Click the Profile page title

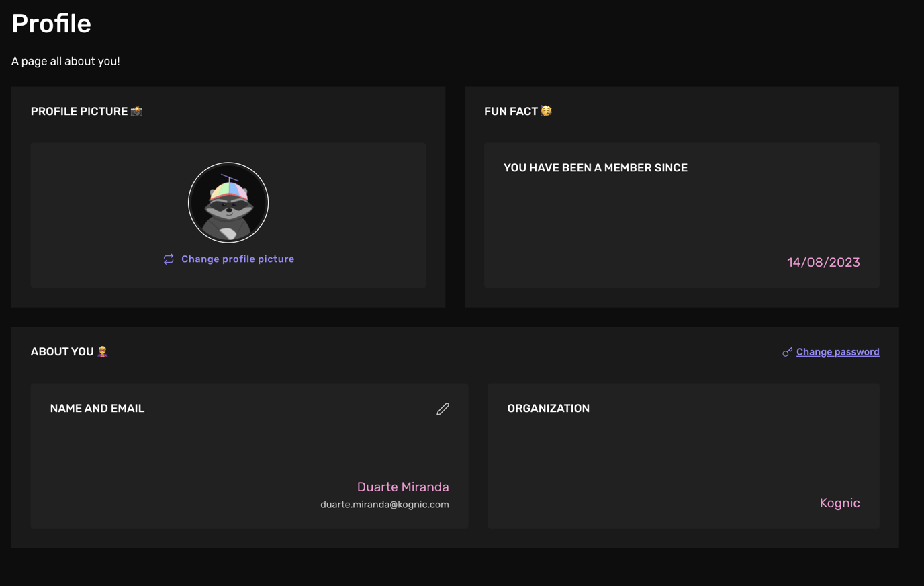(51, 24)
